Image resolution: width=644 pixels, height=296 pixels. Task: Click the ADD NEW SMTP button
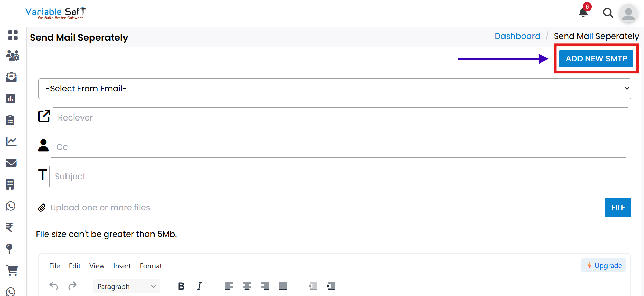pyautogui.click(x=596, y=59)
